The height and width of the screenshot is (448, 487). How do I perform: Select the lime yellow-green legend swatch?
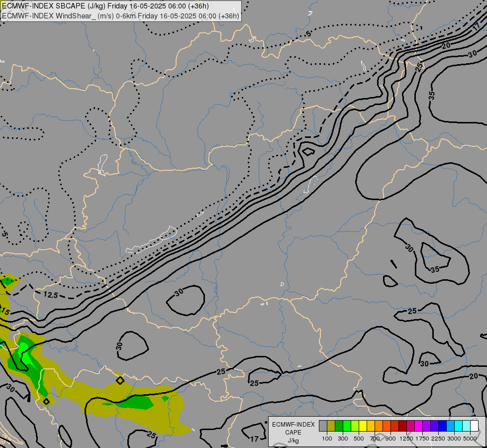(355, 426)
